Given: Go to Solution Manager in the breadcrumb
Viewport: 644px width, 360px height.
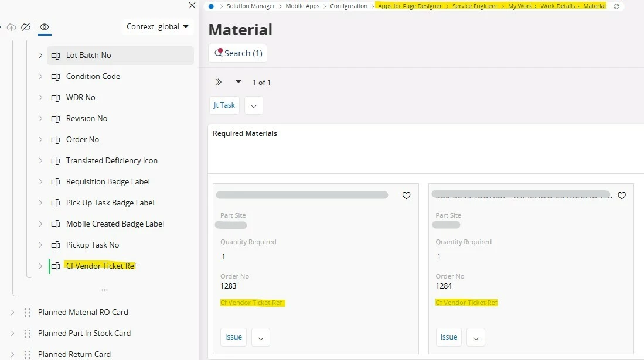Looking at the screenshot, I should click(x=251, y=6).
